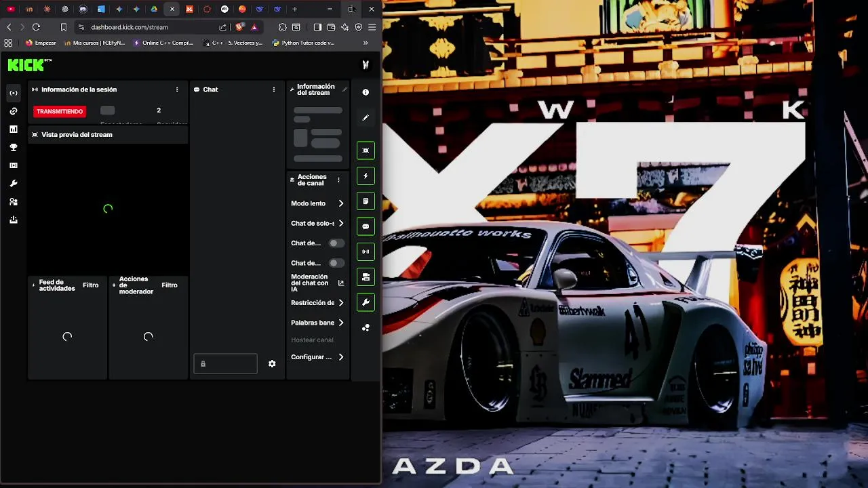Open chat settings gear icon

tap(272, 364)
